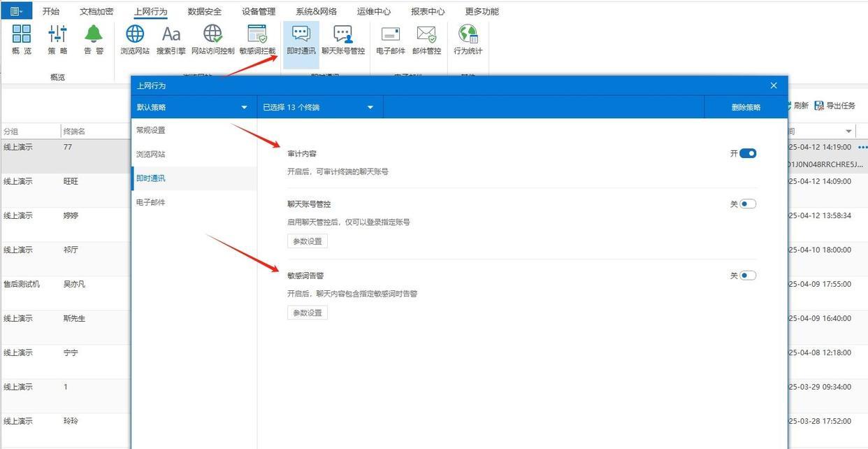Enable the 聊天账号管控 toggle
Viewport: 868px width, 449px height.
(748, 204)
